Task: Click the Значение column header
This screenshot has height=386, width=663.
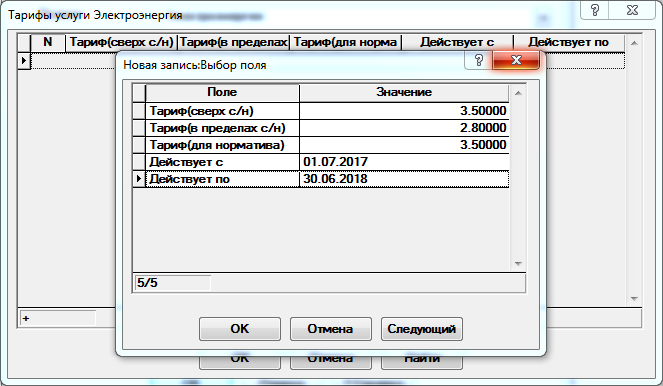Action: pyautogui.click(x=404, y=93)
